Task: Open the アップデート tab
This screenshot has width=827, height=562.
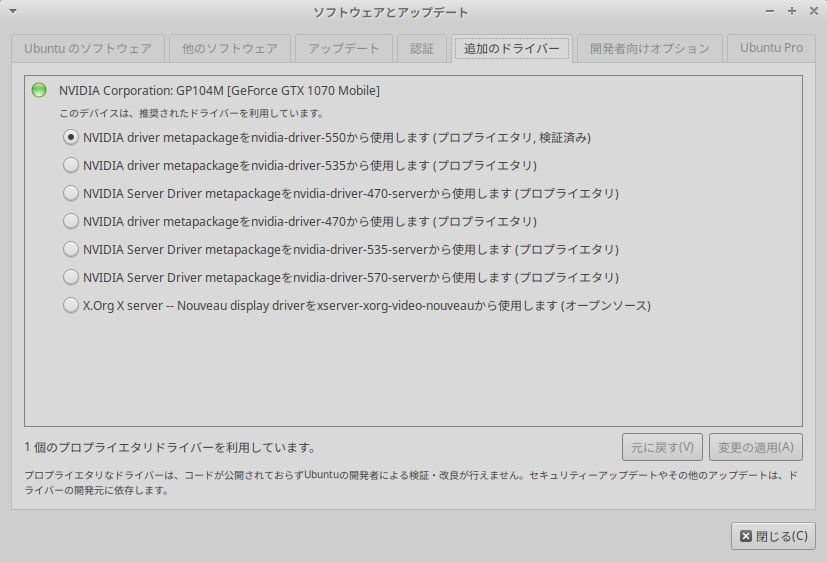Action: (344, 49)
